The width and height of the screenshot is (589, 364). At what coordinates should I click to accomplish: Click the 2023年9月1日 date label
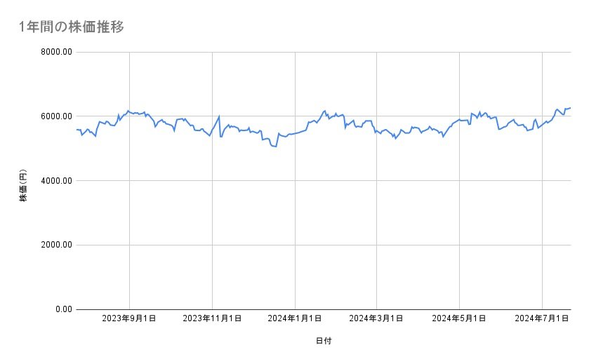tap(129, 319)
